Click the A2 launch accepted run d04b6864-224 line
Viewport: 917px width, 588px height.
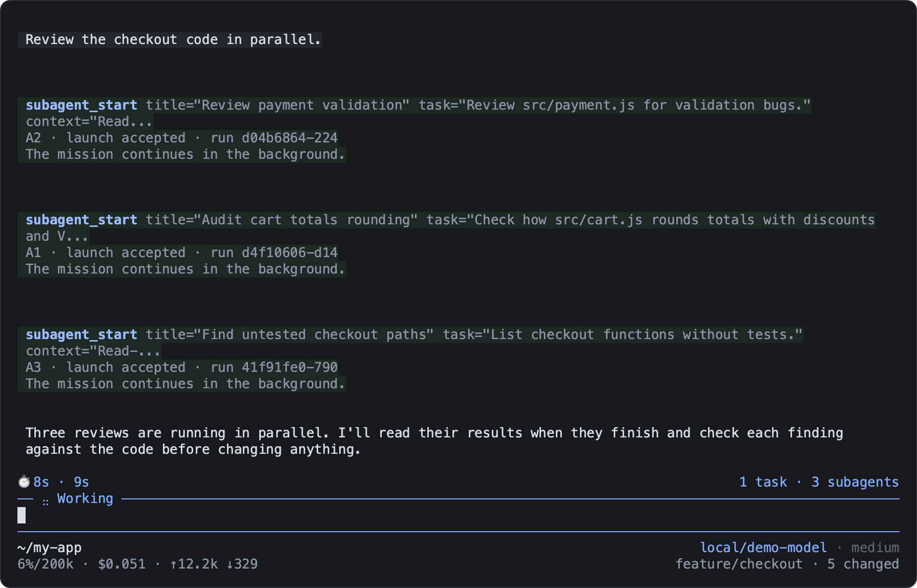tap(182, 138)
